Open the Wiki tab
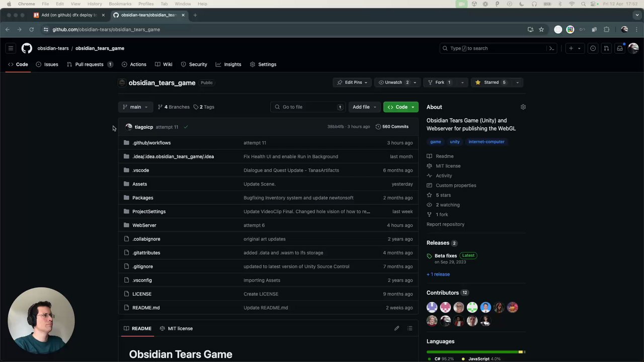Viewport: 644px width, 362px height. pos(164,64)
